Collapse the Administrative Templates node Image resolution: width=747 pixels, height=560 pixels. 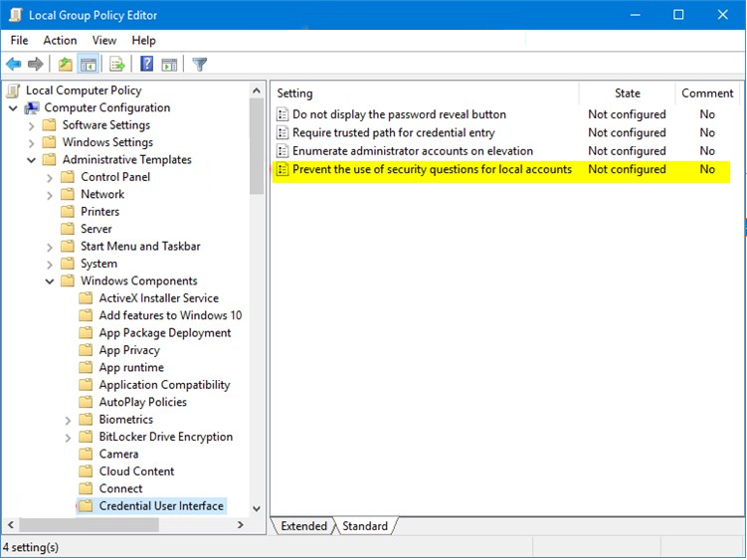32,160
